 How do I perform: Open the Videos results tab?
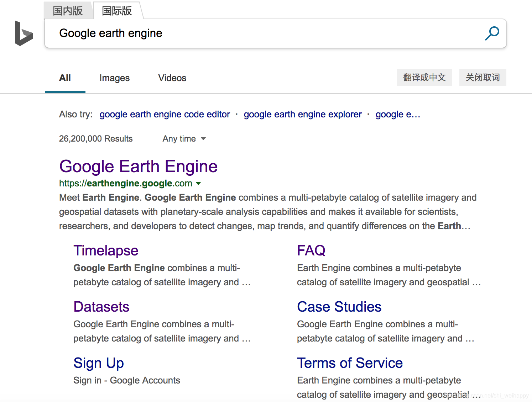[x=172, y=78]
